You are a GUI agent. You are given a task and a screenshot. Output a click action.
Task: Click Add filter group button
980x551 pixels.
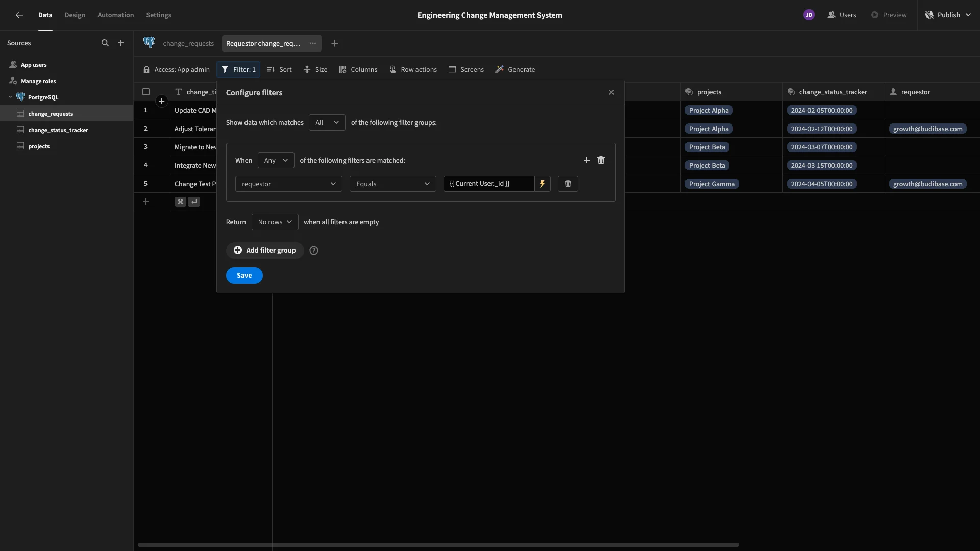(265, 251)
